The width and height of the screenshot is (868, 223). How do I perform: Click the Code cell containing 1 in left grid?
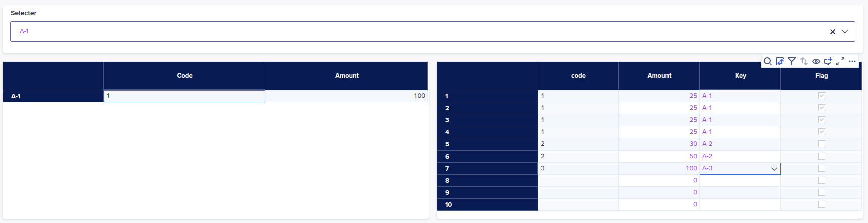coord(184,96)
